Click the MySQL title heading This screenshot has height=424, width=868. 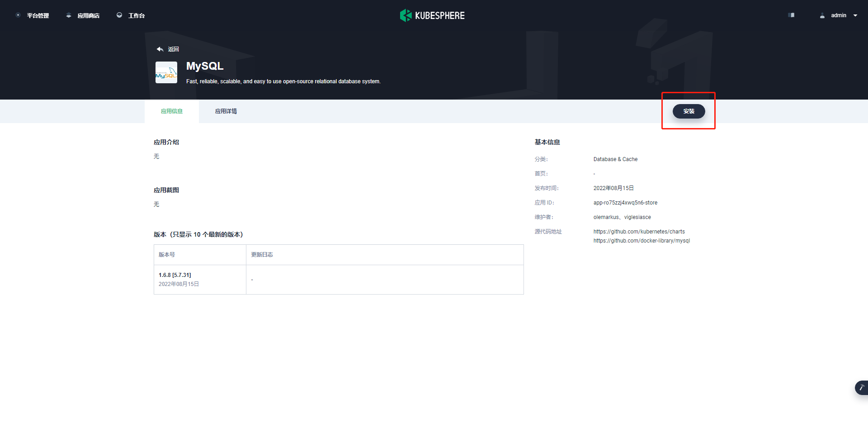(x=205, y=66)
